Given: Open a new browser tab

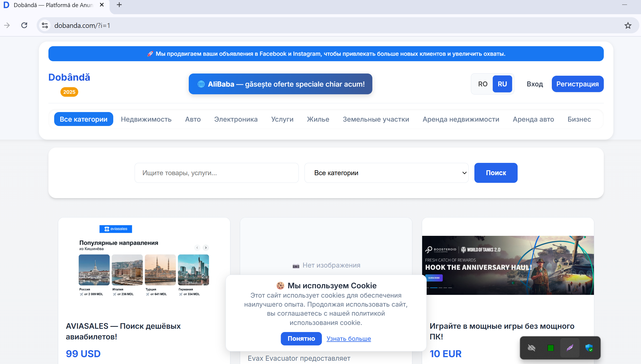Looking at the screenshot, I should coord(119,5).
